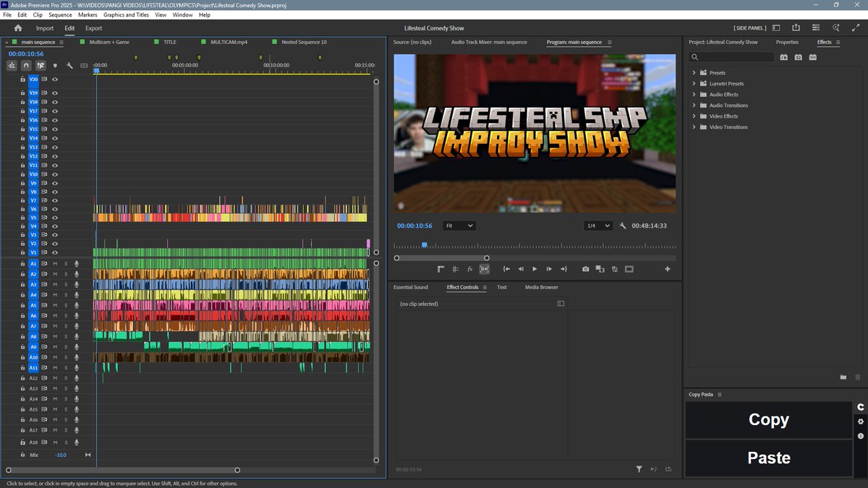Click the Copy Pasta refresh icon
Viewport: 868px width, 488px height.
861,407
